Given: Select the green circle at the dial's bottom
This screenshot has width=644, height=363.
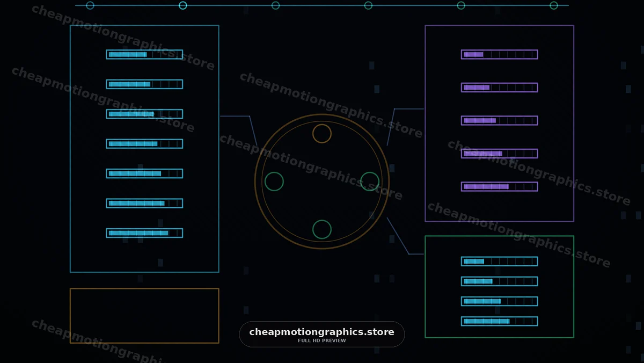Looking at the screenshot, I should coord(322,229).
